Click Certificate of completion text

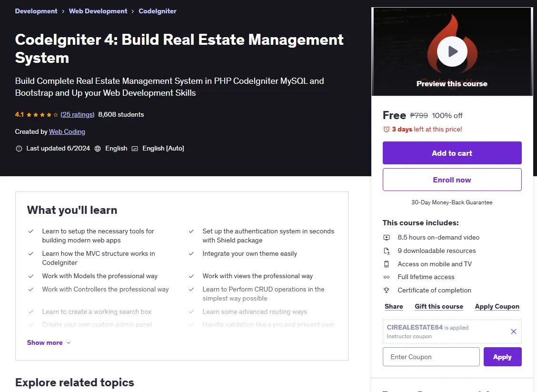tap(434, 290)
